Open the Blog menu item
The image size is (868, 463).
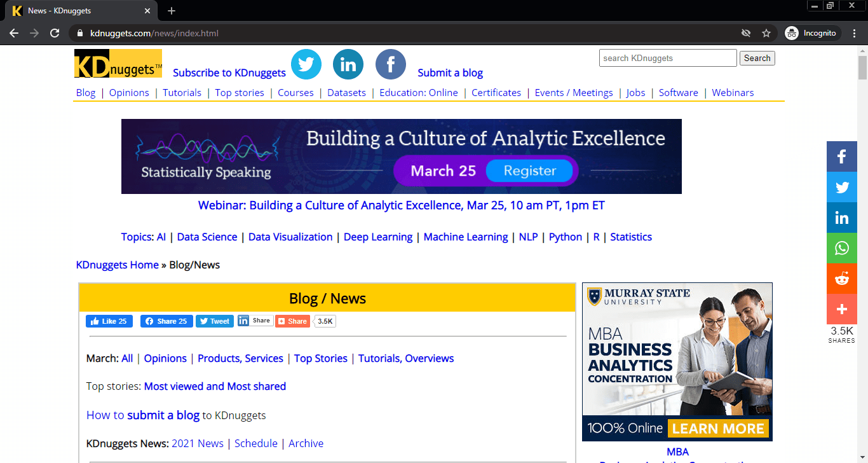[86, 92]
